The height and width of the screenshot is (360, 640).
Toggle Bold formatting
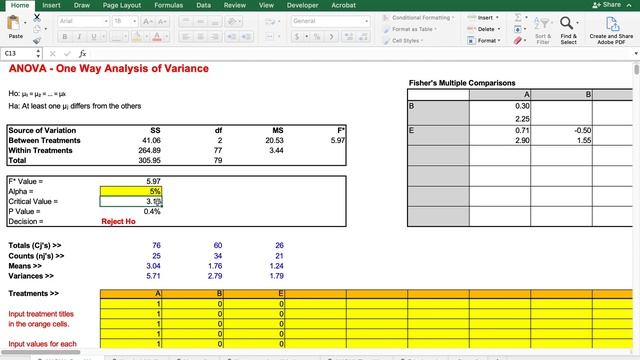click(64, 37)
